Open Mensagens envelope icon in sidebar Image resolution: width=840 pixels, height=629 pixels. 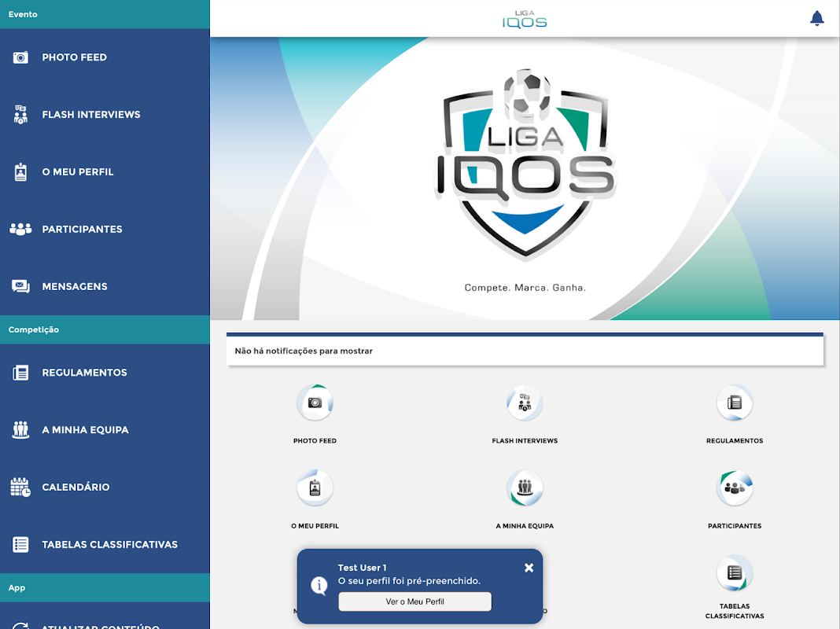[20, 286]
